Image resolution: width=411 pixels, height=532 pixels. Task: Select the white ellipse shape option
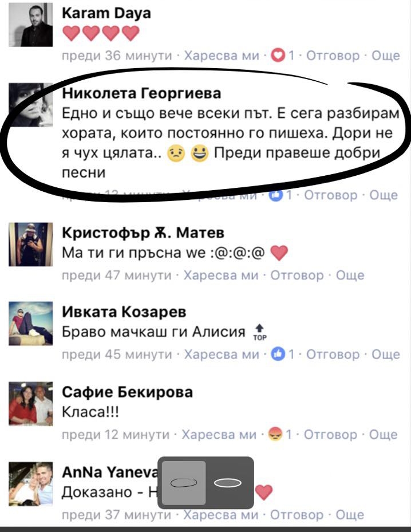point(228,482)
